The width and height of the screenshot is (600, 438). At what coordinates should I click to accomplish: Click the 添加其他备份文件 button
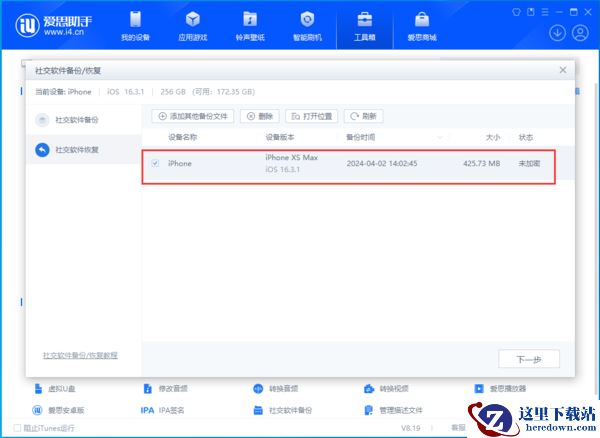[192, 116]
